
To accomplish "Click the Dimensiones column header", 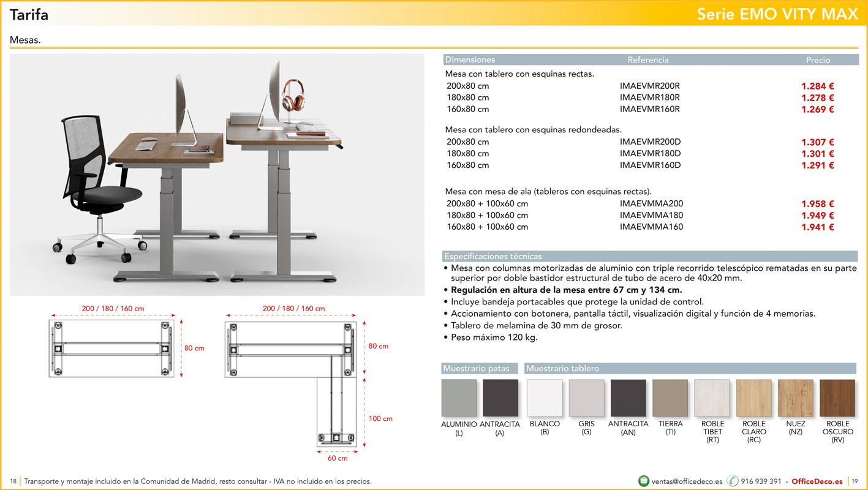I will point(470,60).
